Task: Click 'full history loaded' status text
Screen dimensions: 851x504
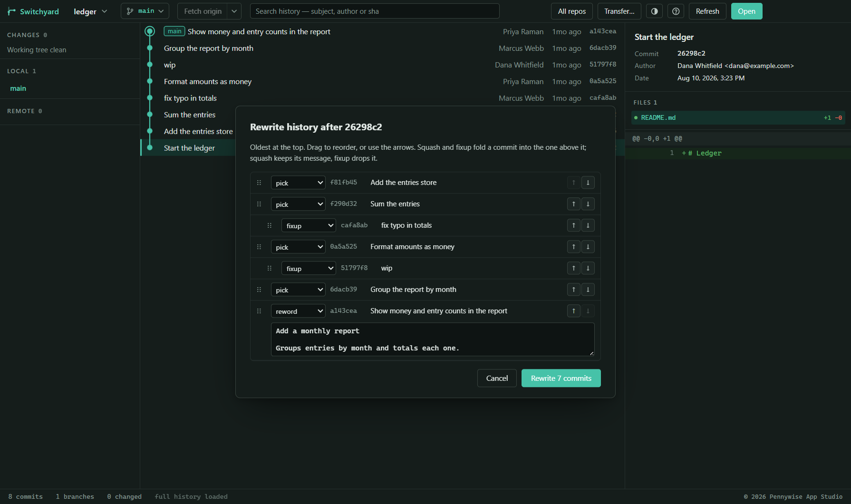Action: 191,496
